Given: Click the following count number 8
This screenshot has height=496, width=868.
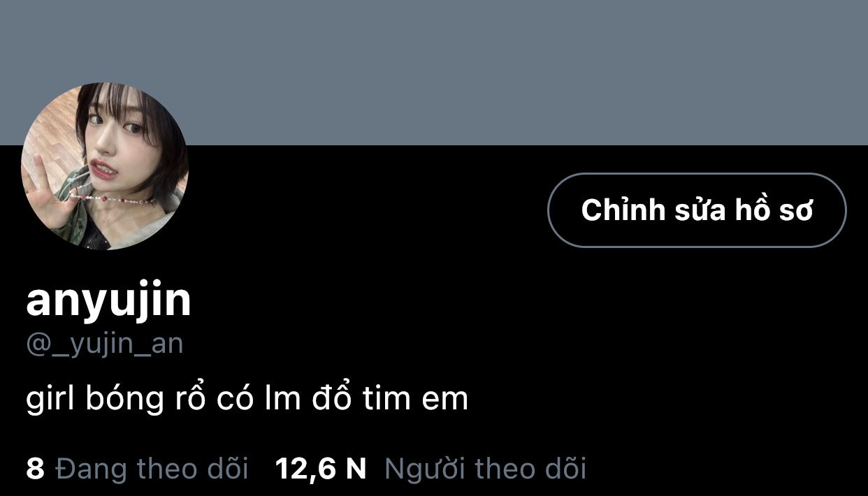Looking at the screenshot, I should point(35,468).
